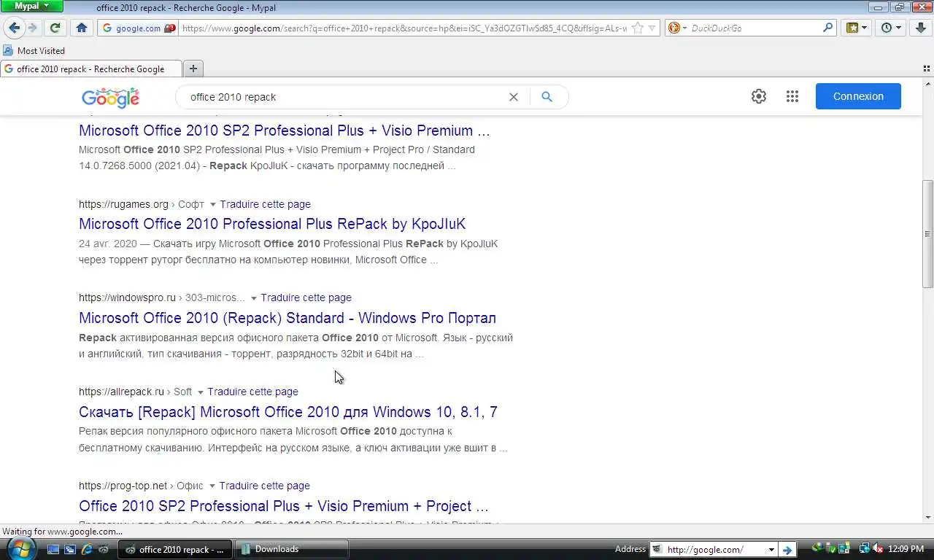Viewport: 934px width, 560px height.
Task: Open the URL history dropdown arrow
Action: 652,28
